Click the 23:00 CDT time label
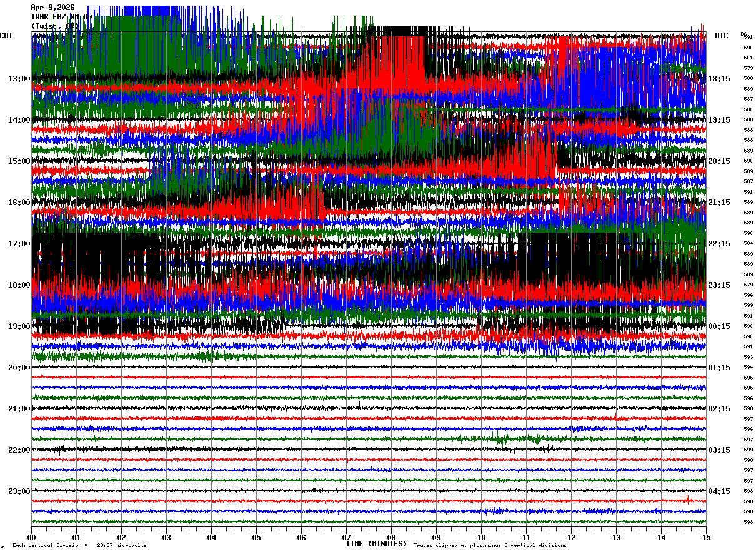This screenshot has height=554, width=756. [x=19, y=491]
